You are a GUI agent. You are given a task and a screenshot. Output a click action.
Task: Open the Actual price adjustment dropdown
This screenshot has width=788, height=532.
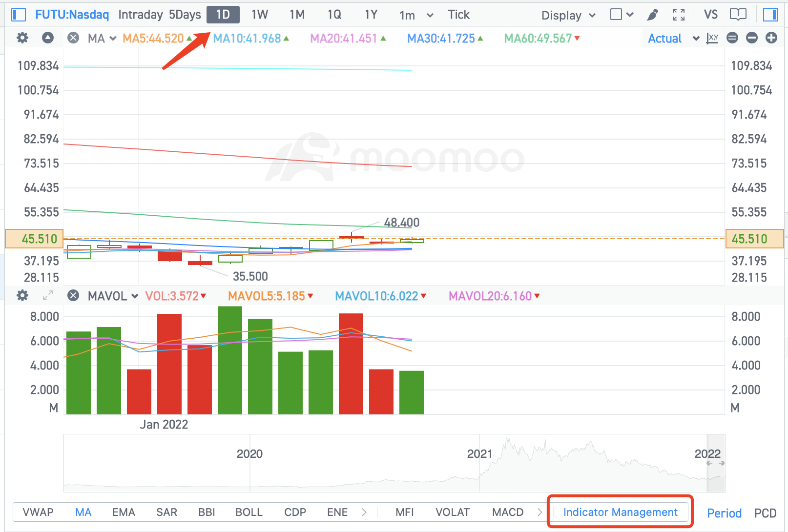(x=673, y=39)
